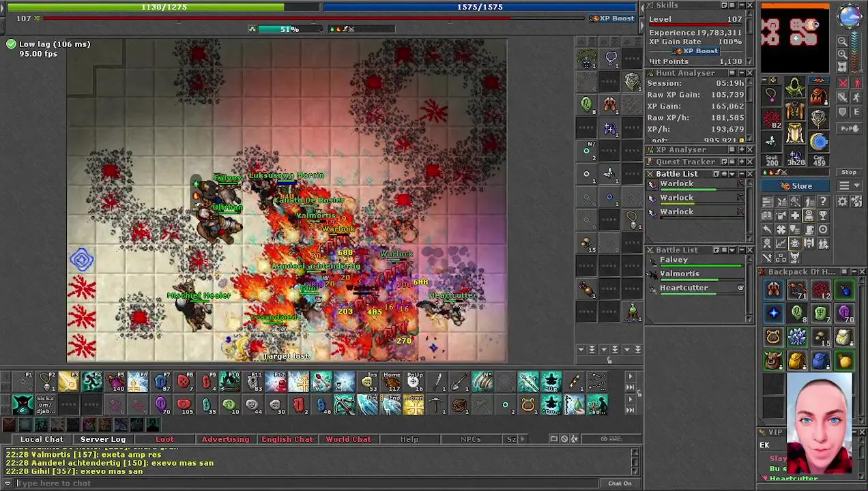Collapse the Backpack panel
The image size is (868, 491).
coord(853,272)
